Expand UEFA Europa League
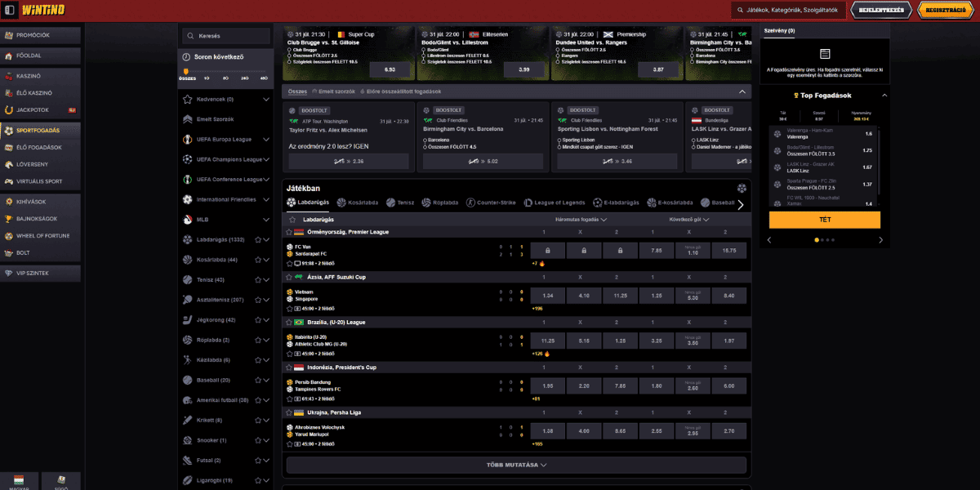Screen dimensions: 980x490 pos(266,140)
